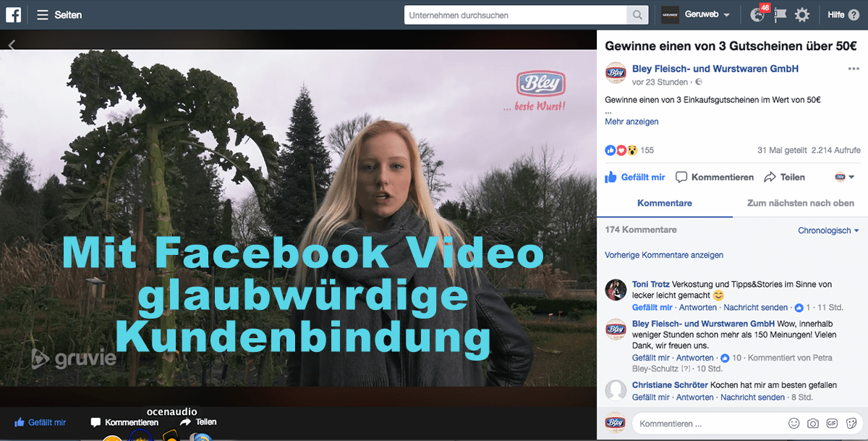Like Christiane Schröter's comment via 'Gefällt mir'
The width and height of the screenshot is (868, 441).
point(652,398)
